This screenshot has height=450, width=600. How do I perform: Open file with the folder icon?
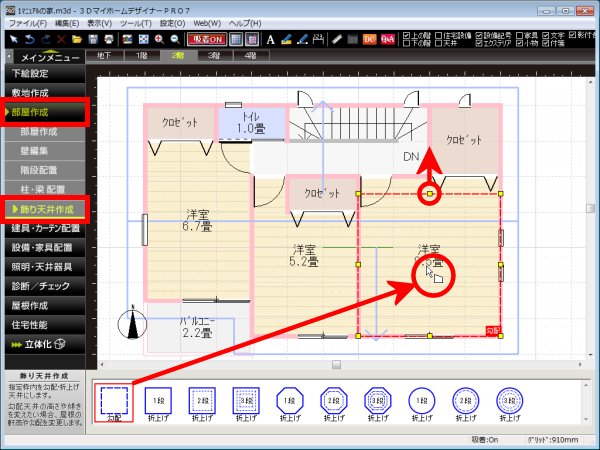pos(77,39)
